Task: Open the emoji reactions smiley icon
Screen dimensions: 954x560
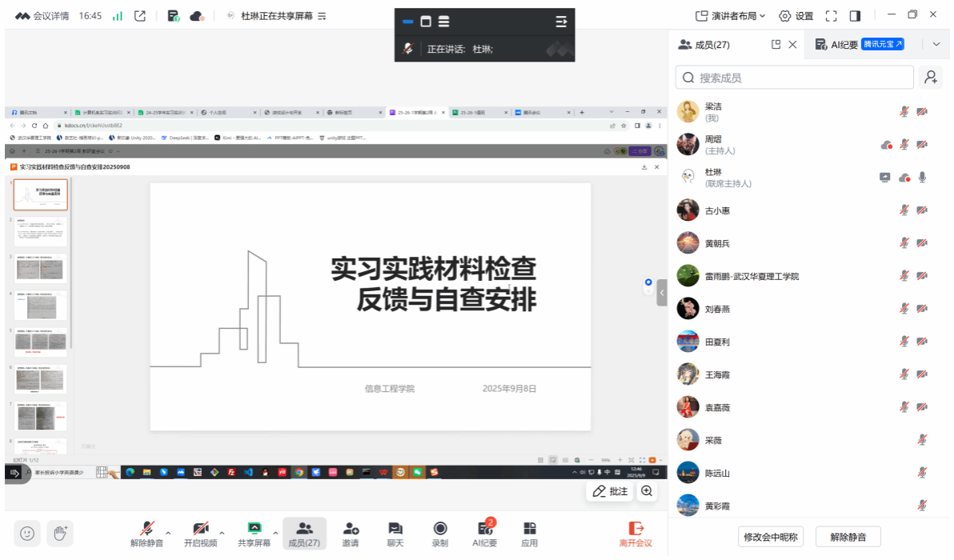Action: coord(27,533)
